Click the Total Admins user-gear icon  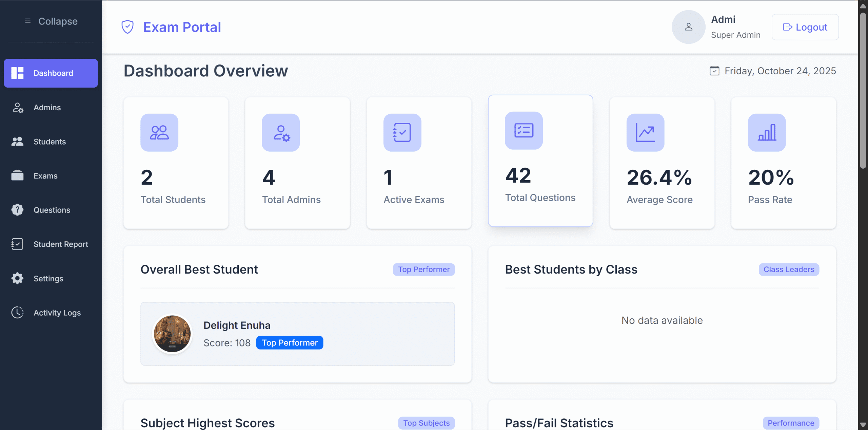click(281, 132)
